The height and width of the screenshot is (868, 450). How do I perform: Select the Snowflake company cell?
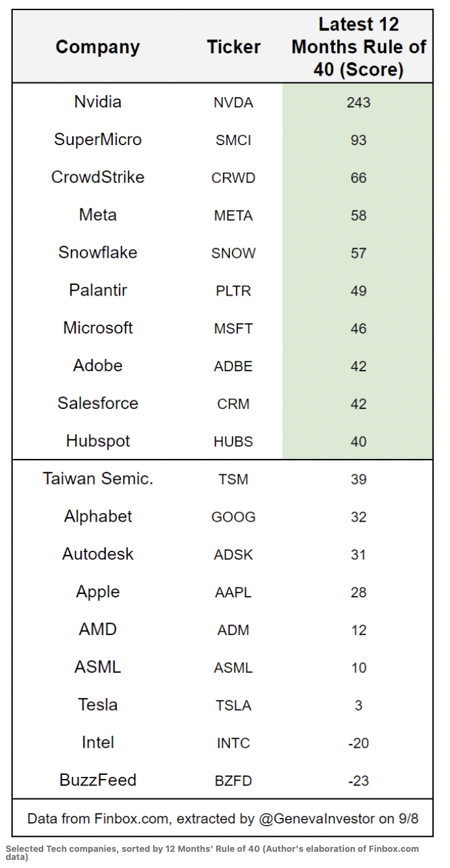coord(98,252)
